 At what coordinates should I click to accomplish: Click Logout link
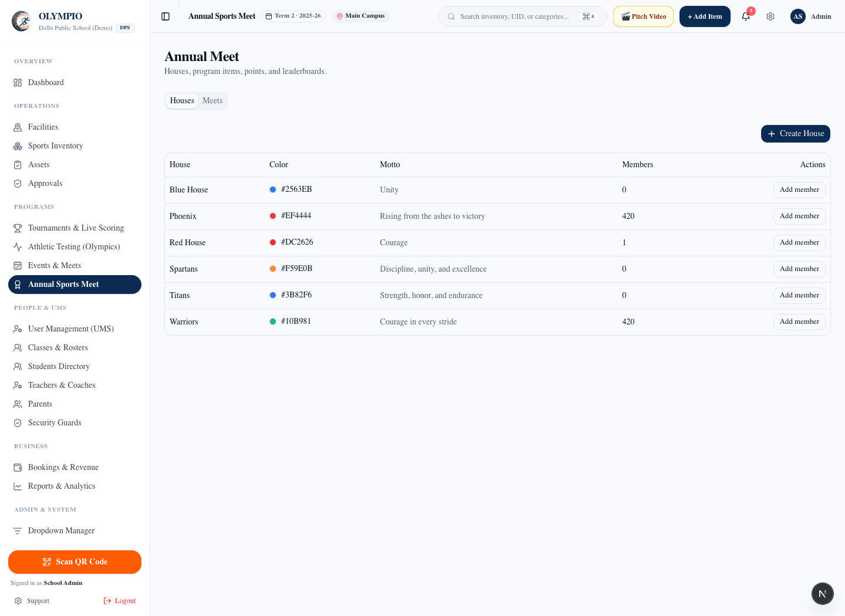120,601
